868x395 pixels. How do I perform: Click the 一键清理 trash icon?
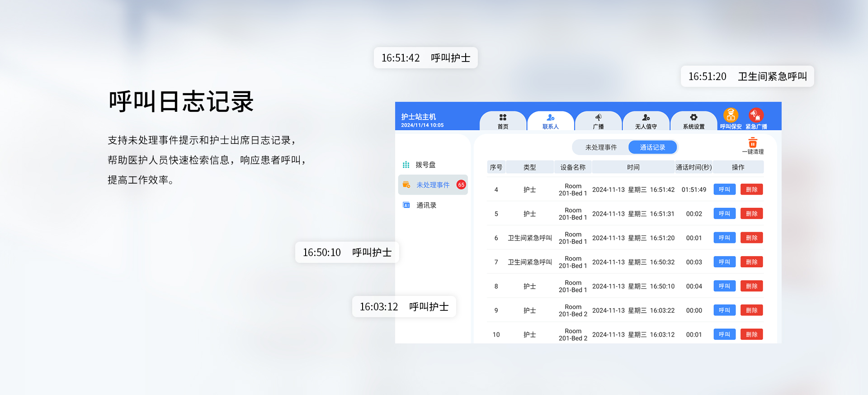753,143
